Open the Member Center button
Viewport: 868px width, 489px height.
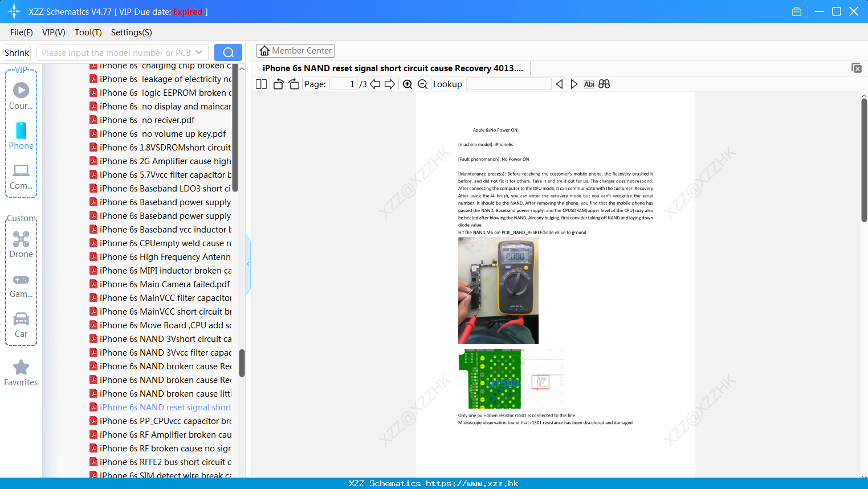click(x=295, y=51)
